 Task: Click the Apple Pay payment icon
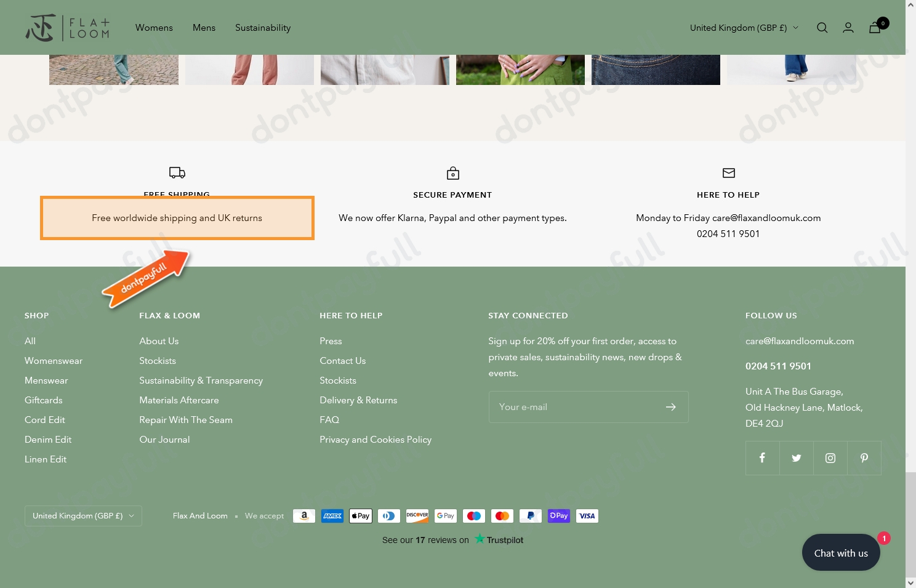[x=360, y=516]
